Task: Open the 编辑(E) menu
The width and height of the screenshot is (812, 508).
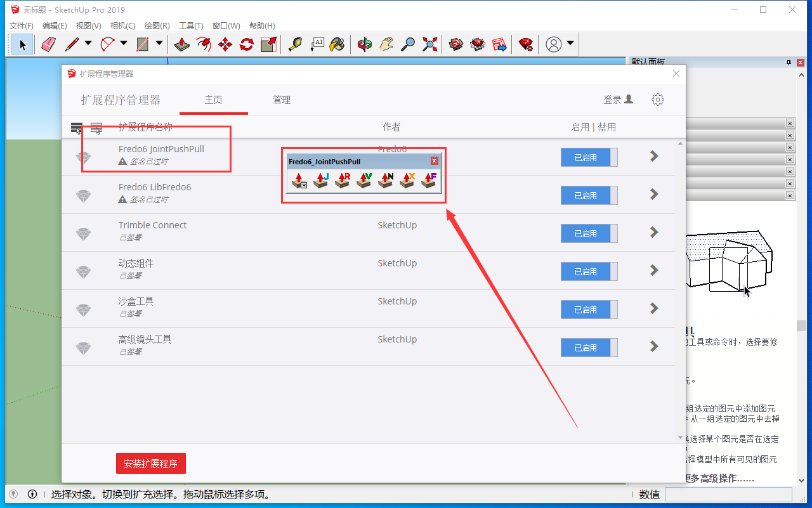Action: pos(55,26)
